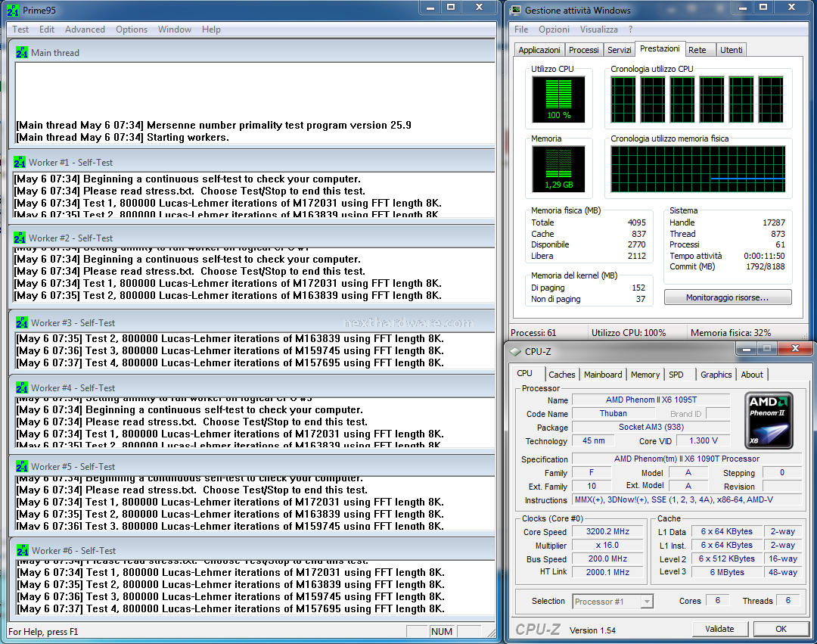This screenshot has height=644, width=817.
Task: Switch to the Utenti tab
Action: pyautogui.click(x=731, y=50)
